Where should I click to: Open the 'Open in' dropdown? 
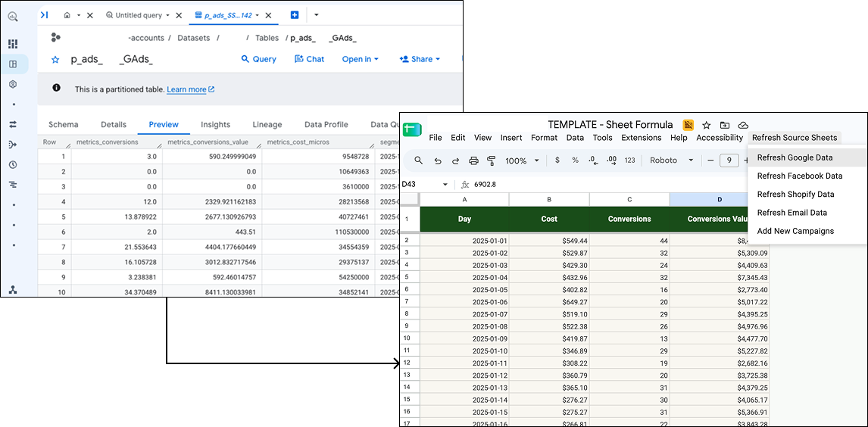tap(360, 59)
